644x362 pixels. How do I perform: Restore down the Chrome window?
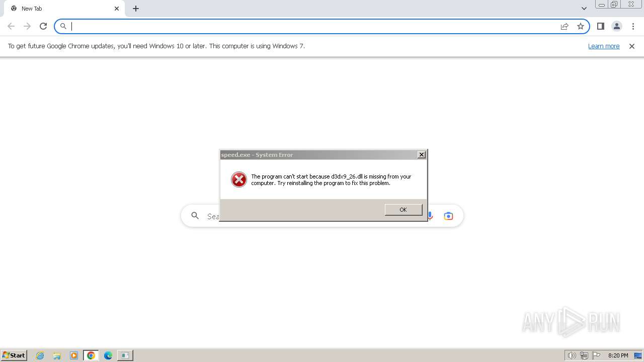click(614, 5)
